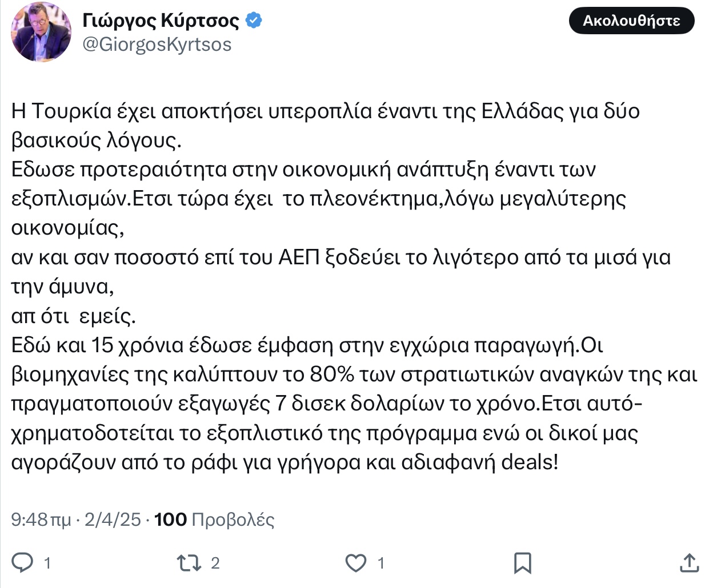Viewport: 705px width, 588px height.
Task: Click the line mentioning 80% στρατιωτικών αναγκών
Action: 354,374
